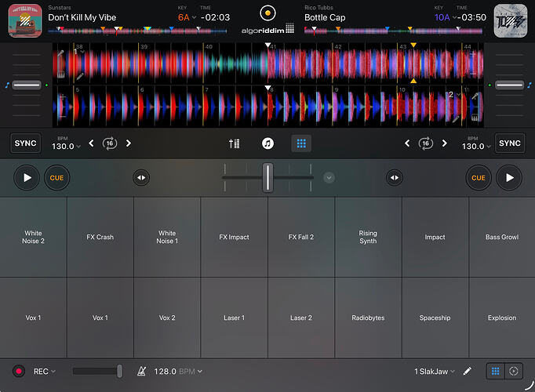This screenshot has height=392, width=535.
Task: Trigger the White Noise 1 pad
Action: coord(167,237)
